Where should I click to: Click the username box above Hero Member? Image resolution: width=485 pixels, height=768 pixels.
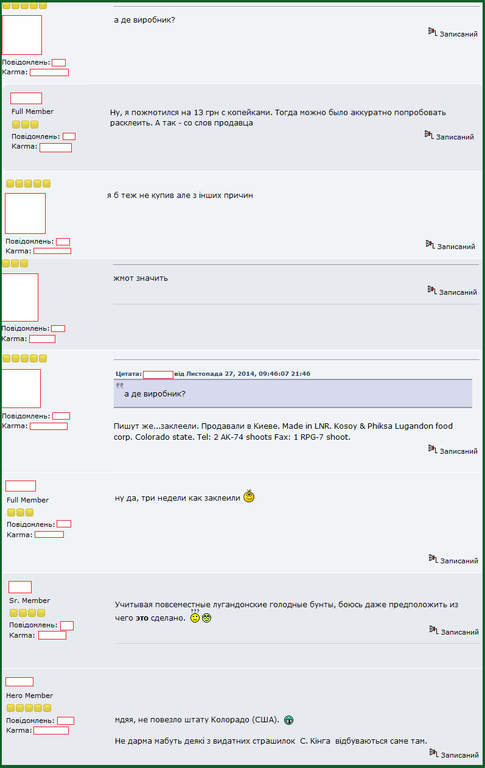click(x=20, y=682)
